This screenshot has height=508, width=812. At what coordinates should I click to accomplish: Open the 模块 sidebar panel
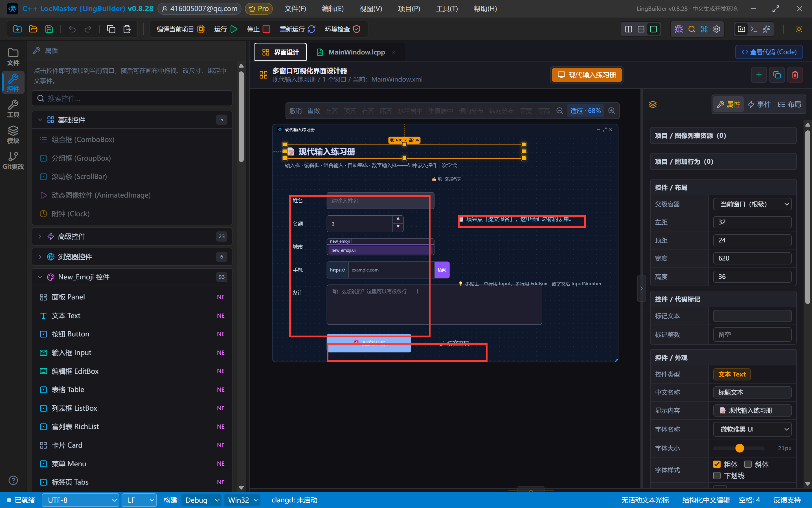click(x=13, y=134)
